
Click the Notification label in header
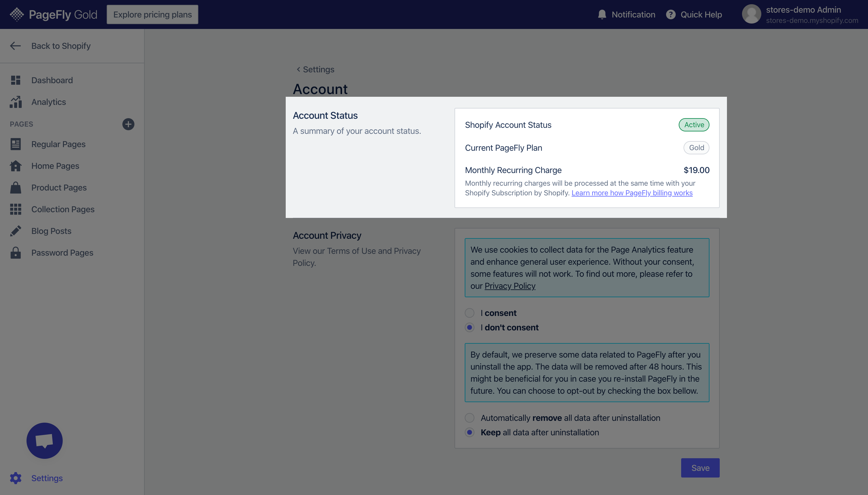[634, 14]
